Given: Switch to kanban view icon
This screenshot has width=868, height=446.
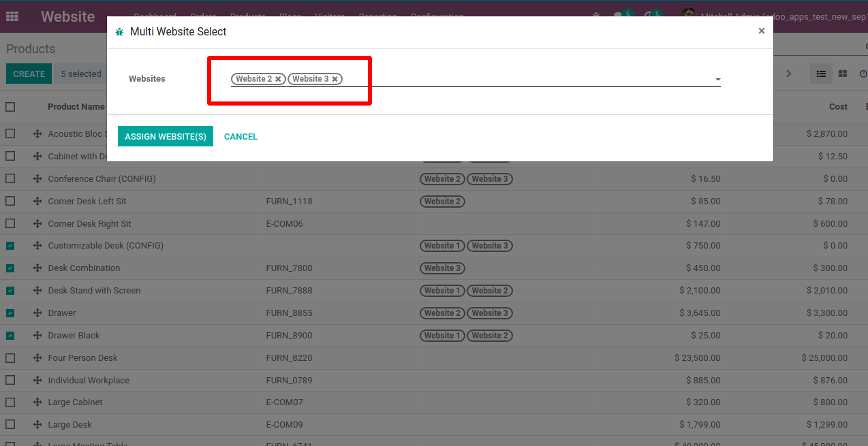Looking at the screenshot, I should pyautogui.click(x=842, y=74).
